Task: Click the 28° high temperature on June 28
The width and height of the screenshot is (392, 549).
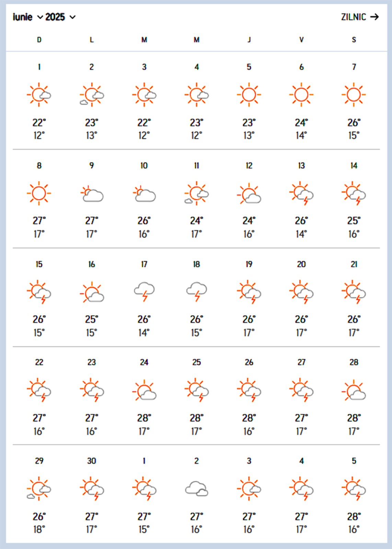Action: click(354, 418)
